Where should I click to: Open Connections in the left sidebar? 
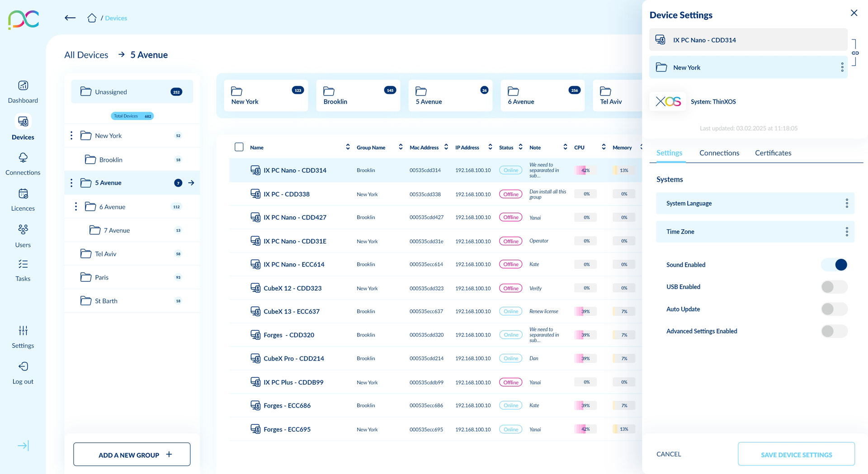23,158
